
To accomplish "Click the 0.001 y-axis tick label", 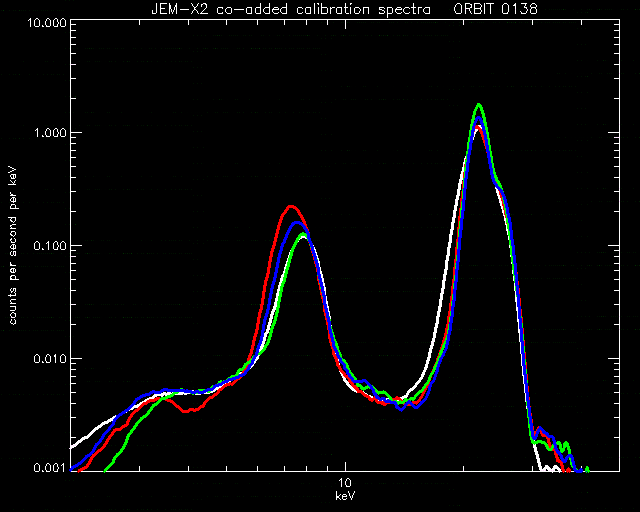I will point(50,467).
